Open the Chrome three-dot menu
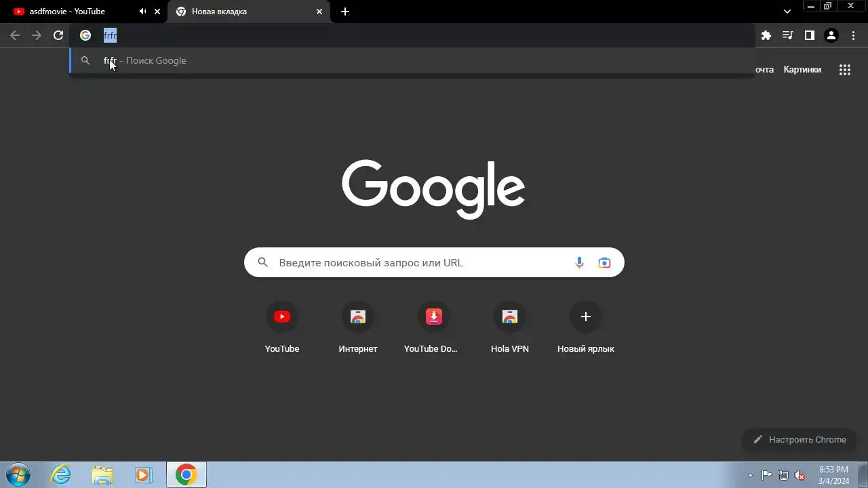 coord(853,35)
